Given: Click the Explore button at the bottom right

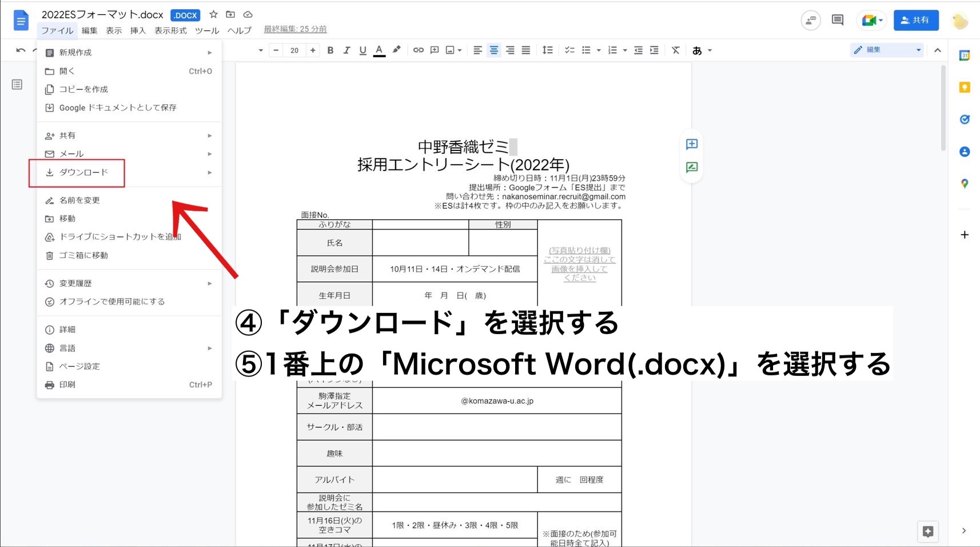Looking at the screenshot, I should pos(928,532).
